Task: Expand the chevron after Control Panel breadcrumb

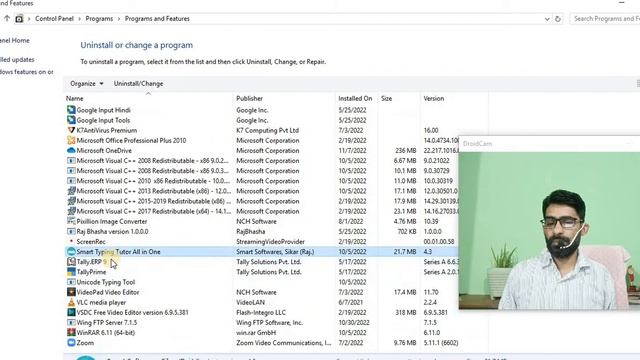Action: point(80,19)
